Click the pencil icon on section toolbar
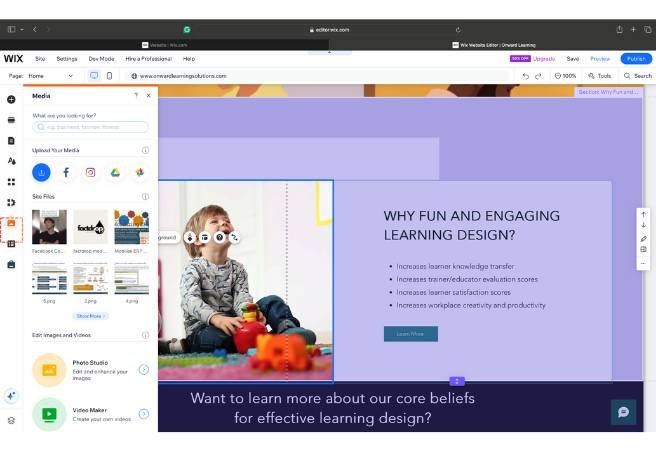 [643, 238]
